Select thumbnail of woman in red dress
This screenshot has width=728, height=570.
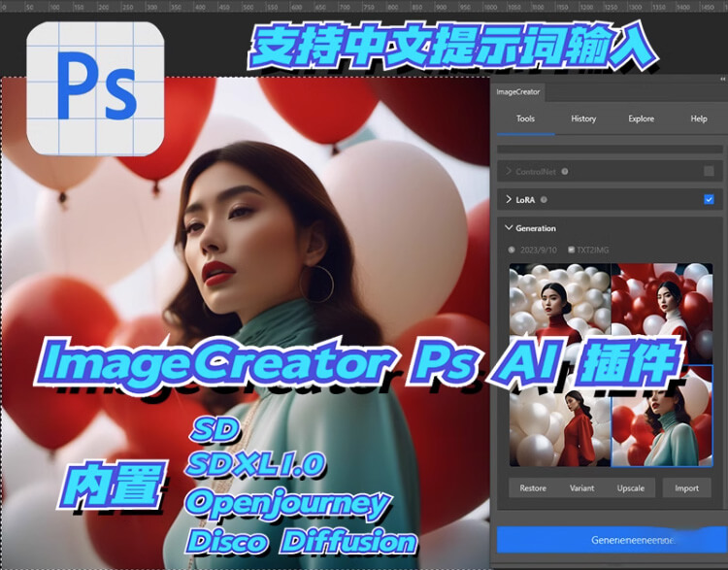tap(560, 425)
